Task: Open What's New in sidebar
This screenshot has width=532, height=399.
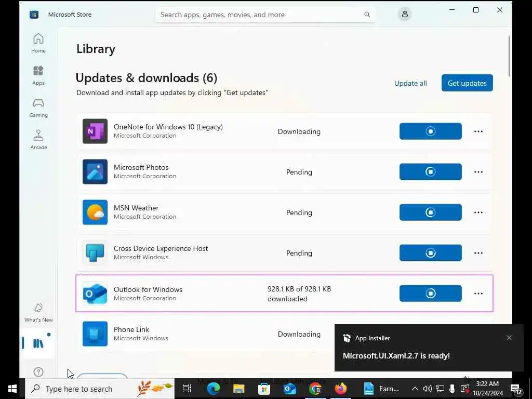Action: [38, 312]
